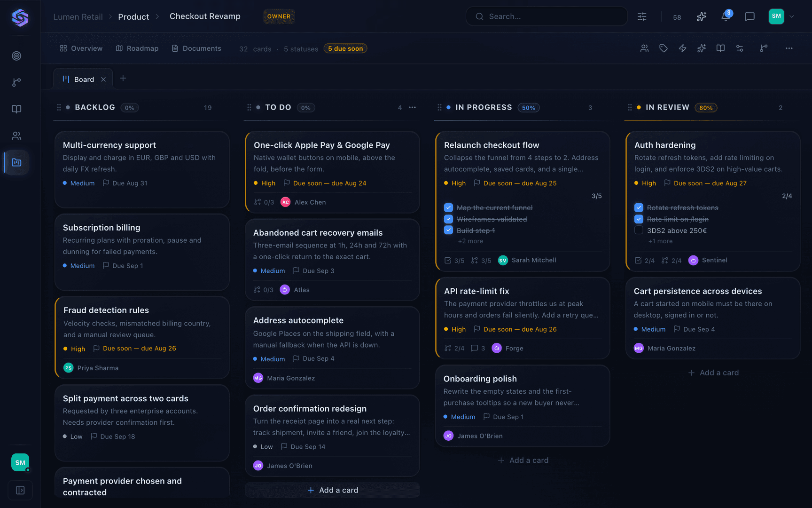Click Backlog column drag handle
812x508 pixels.
coord(59,108)
